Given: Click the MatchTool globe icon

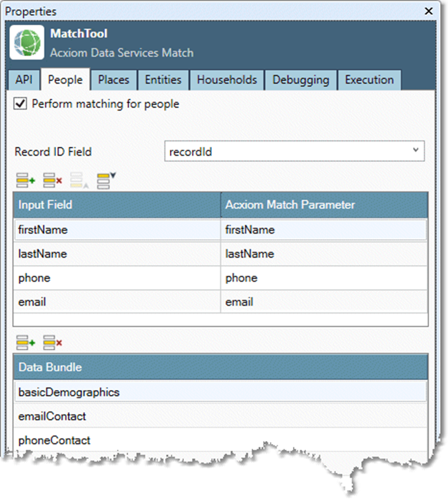Looking at the screenshot, I should pyautogui.click(x=27, y=42).
